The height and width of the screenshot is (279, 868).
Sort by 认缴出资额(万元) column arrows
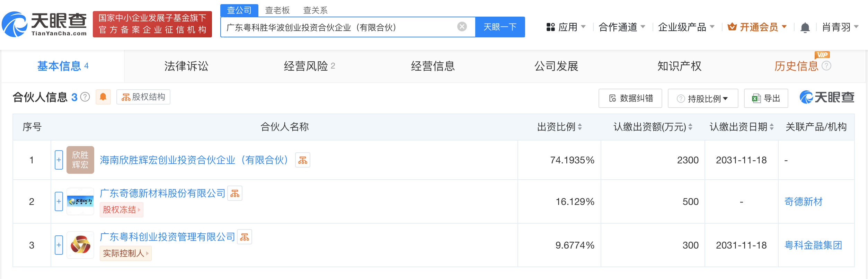[x=690, y=127]
